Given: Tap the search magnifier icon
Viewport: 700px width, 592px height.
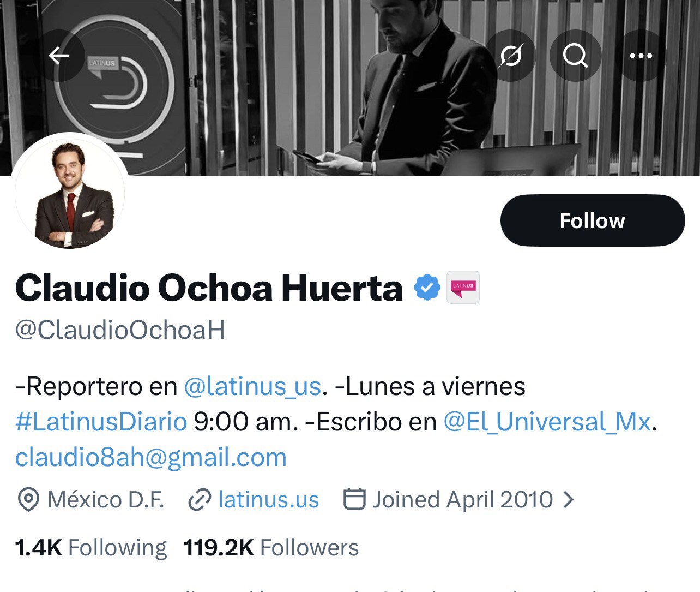Looking at the screenshot, I should pyautogui.click(x=575, y=55).
